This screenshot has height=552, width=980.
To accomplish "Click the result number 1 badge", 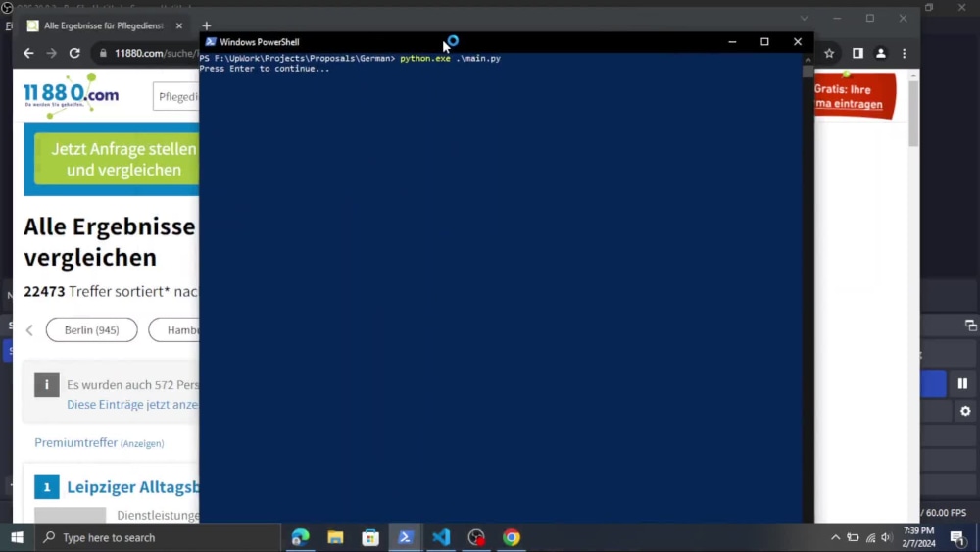I will [47, 487].
